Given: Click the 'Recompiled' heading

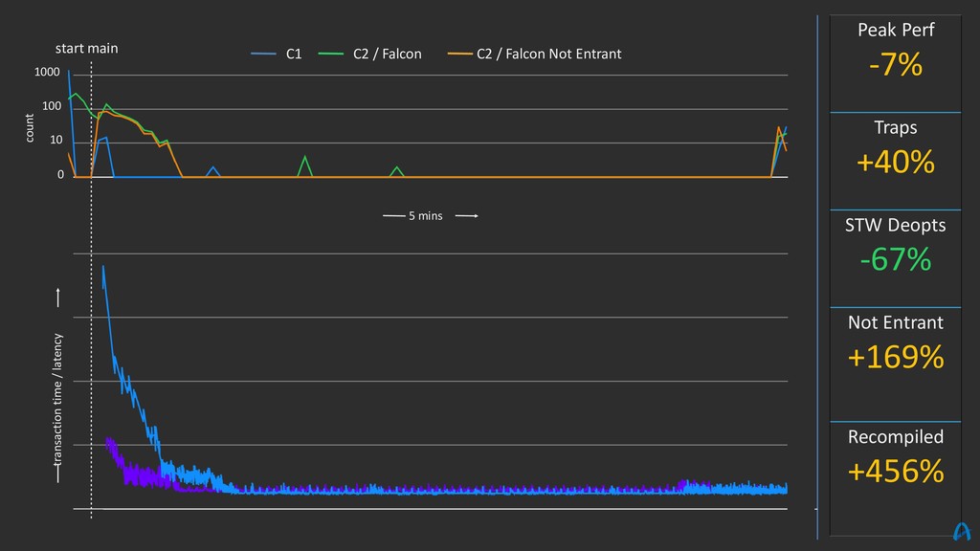Looking at the screenshot, I should [x=896, y=436].
